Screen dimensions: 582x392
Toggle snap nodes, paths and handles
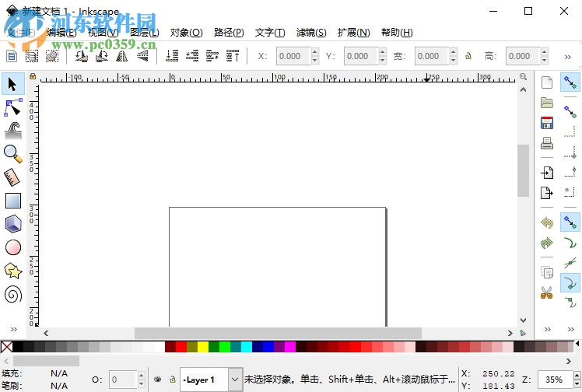570,222
